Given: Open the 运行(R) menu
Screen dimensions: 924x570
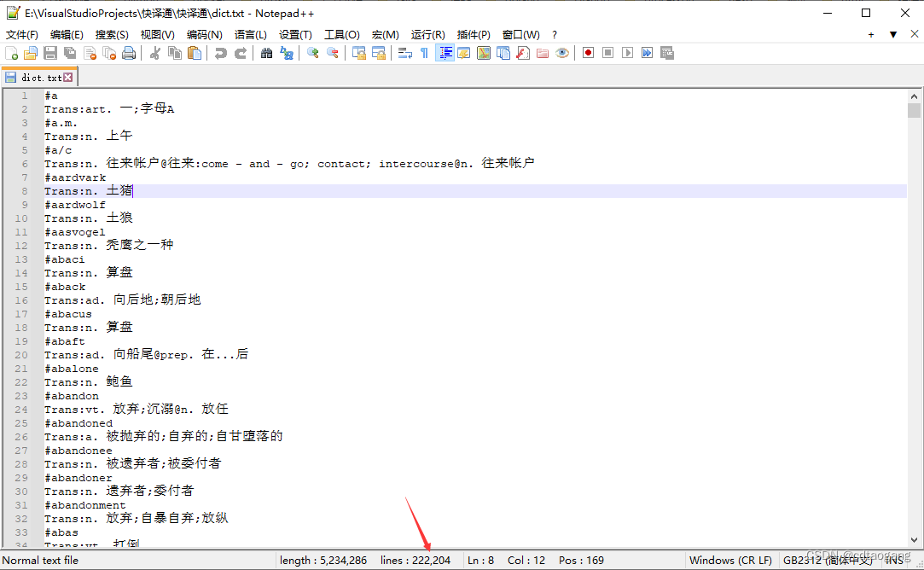Looking at the screenshot, I should pyautogui.click(x=427, y=35).
